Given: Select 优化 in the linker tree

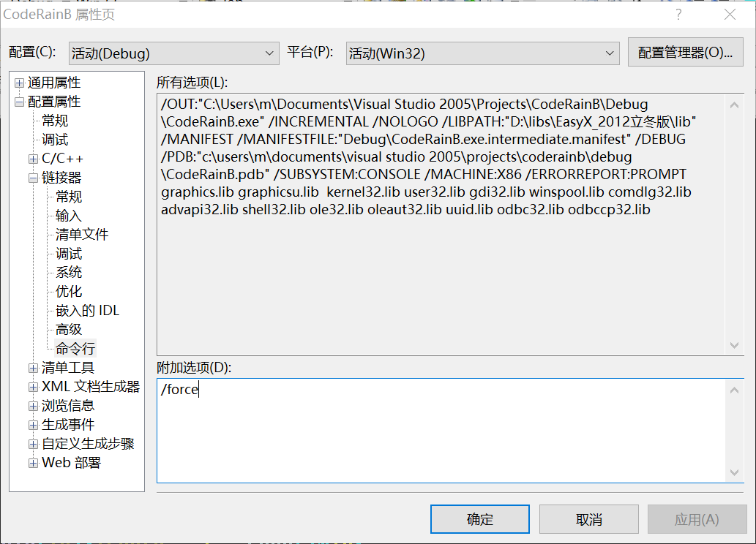Looking at the screenshot, I should pos(69,292).
